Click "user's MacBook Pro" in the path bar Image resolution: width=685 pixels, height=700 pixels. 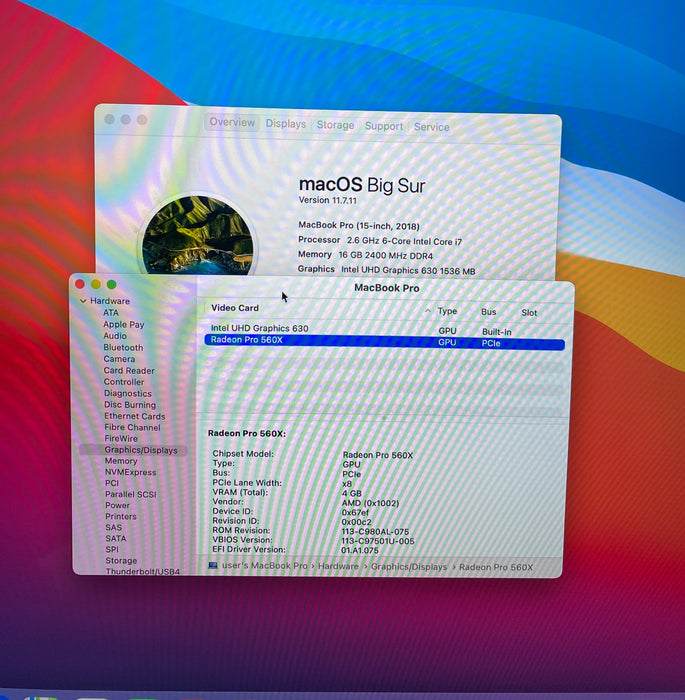264,566
